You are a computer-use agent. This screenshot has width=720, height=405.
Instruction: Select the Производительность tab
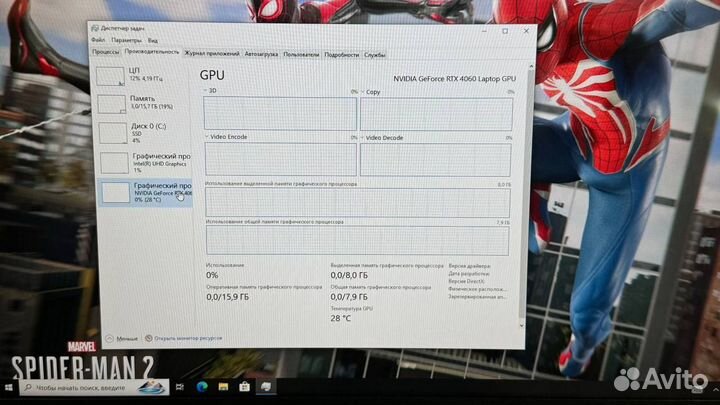click(152, 52)
